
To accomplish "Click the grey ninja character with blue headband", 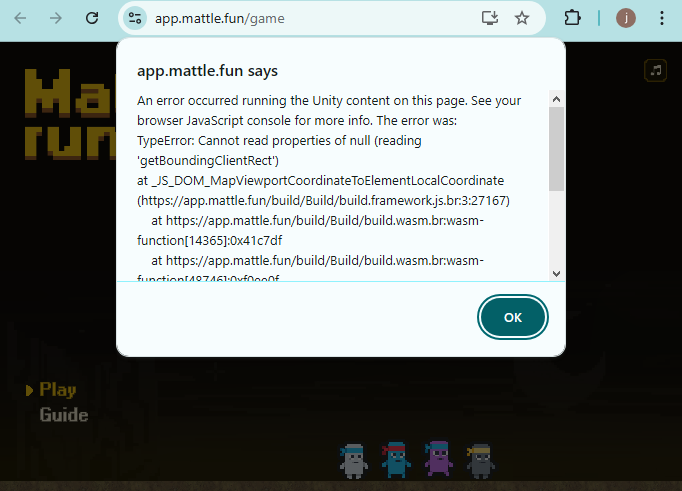I will click(x=354, y=461).
